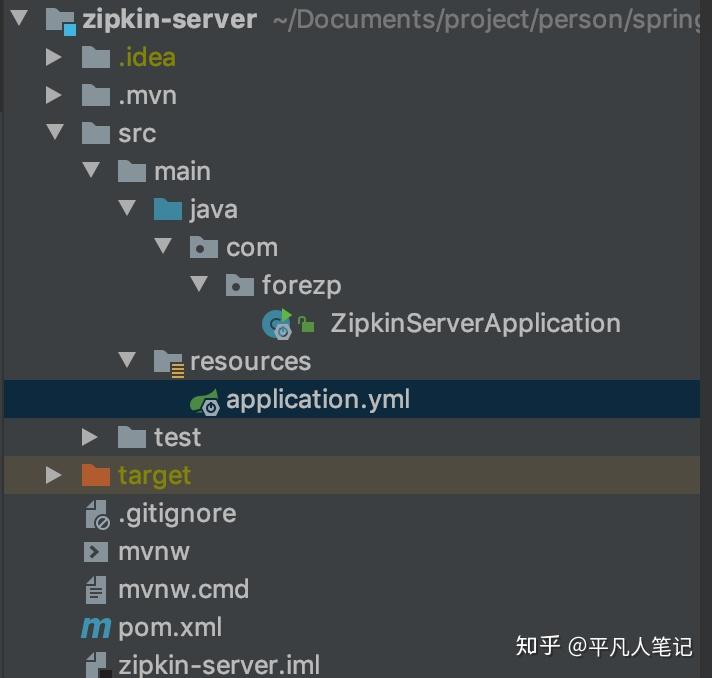
Task: Click the mvnw shell script icon
Action: (96, 552)
